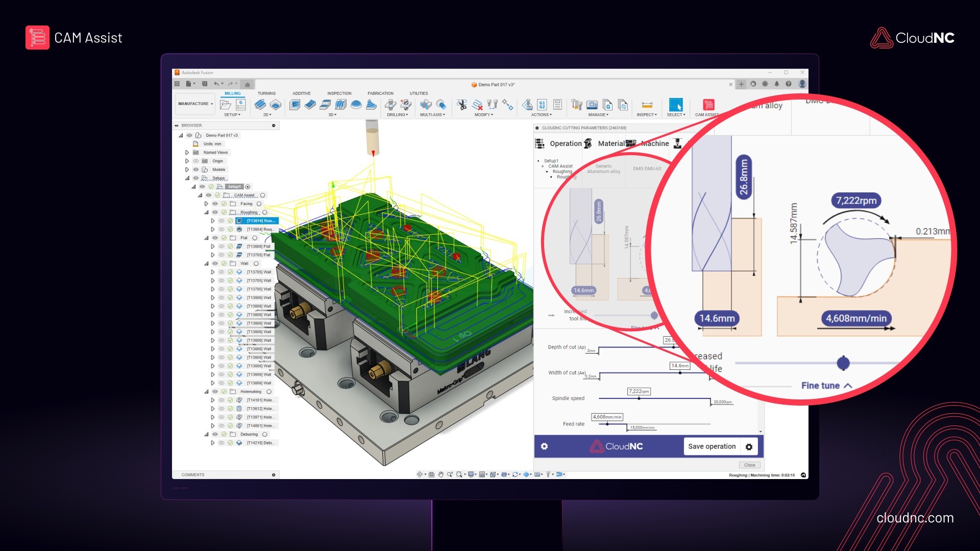Activate the CAM Assist folder radio button
980x551 pixels.
pos(263,195)
